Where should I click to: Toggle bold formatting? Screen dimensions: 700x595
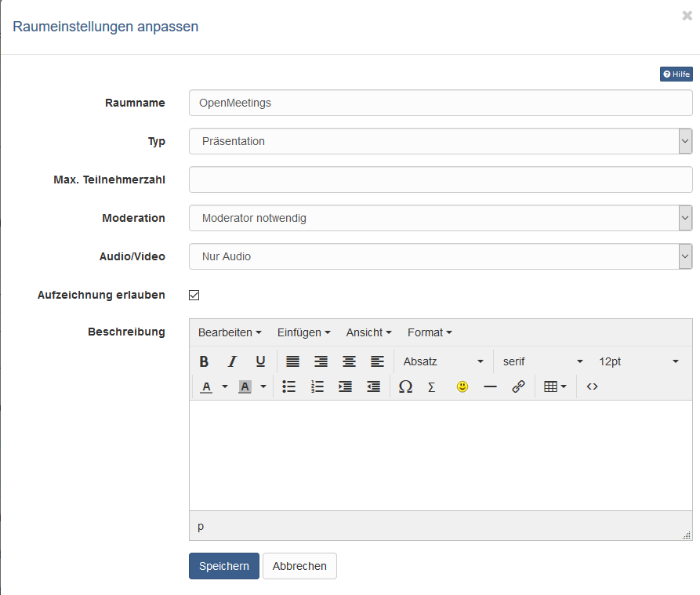click(204, 361)
